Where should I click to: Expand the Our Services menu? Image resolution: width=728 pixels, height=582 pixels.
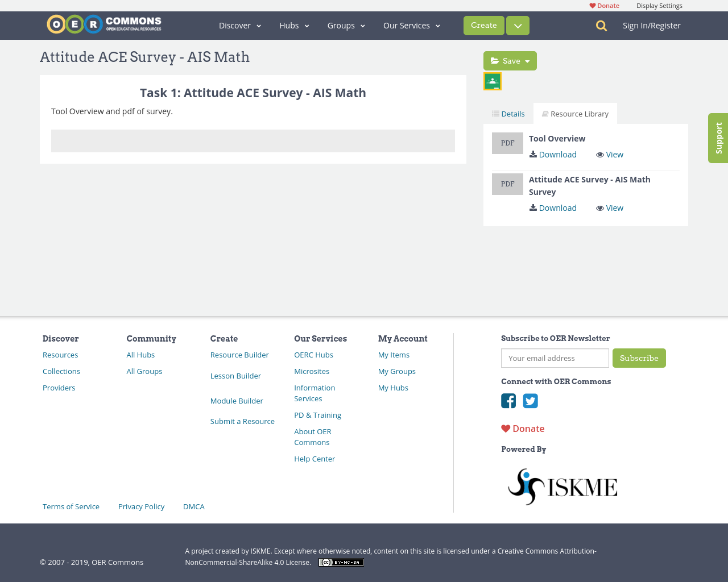(411, 25)
